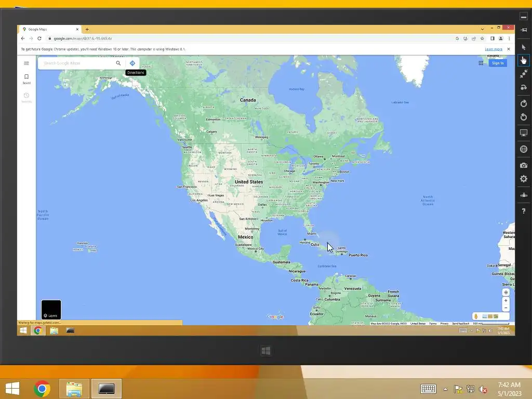Click the Google icon in the address bar
The image size is (532, 399).
(x=457, y=38)
